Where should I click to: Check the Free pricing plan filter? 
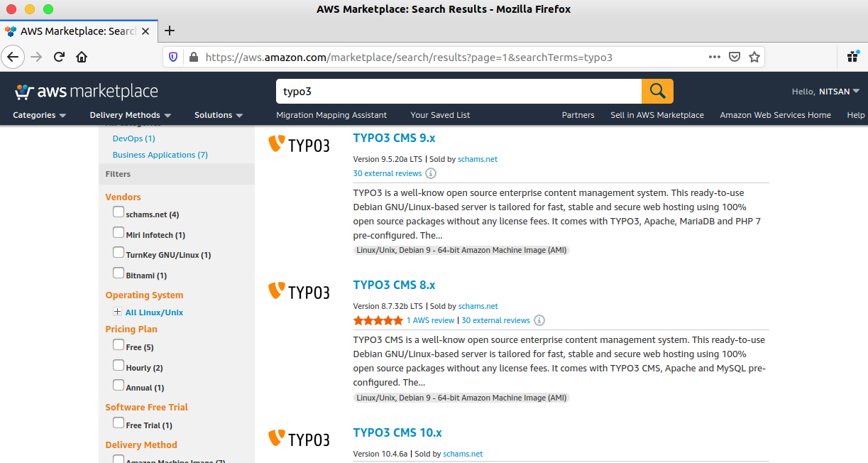pyautogui.click(x=118, y=344)
